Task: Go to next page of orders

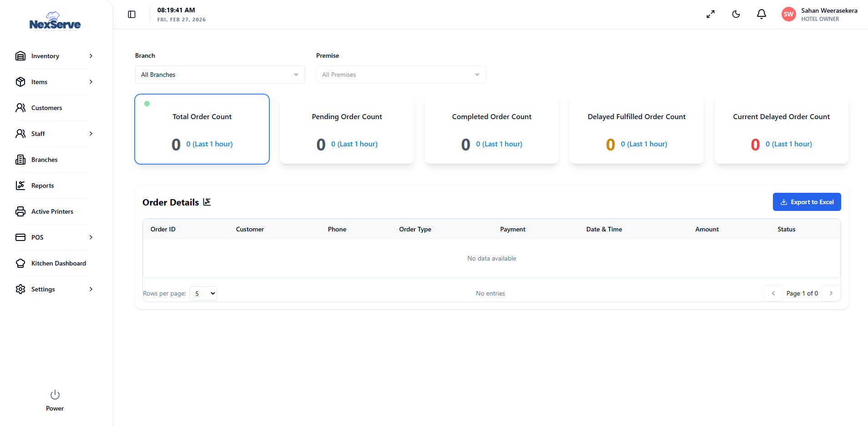Action: [831, 293]
